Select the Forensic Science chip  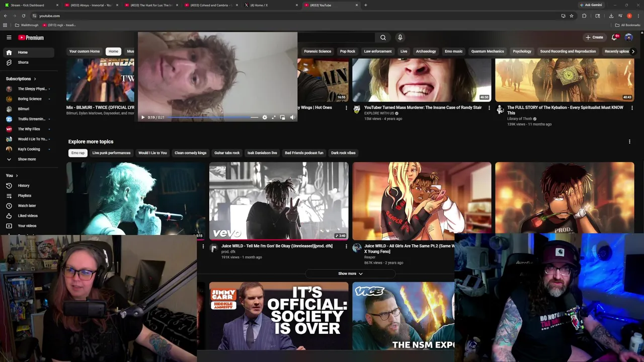pyautogui.click(x=317, y=51)
